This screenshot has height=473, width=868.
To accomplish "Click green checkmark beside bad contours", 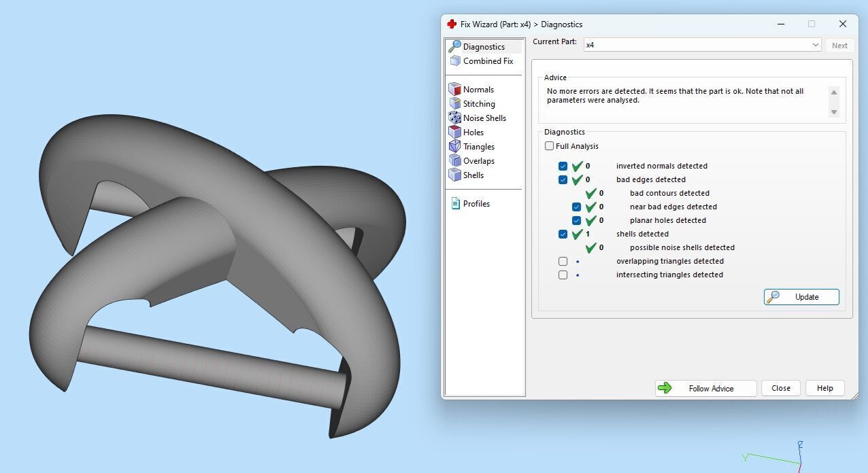I will click(x=591, y=193).
